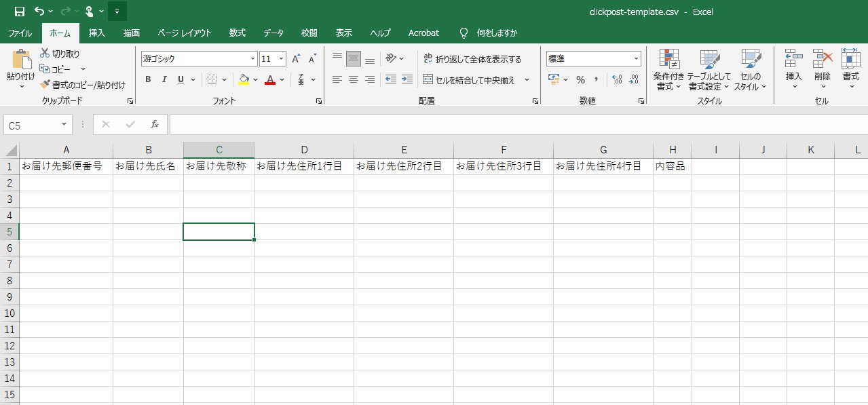
Task: Click the cut (切り取り) scissors icon
Action: tap(45, 54)
